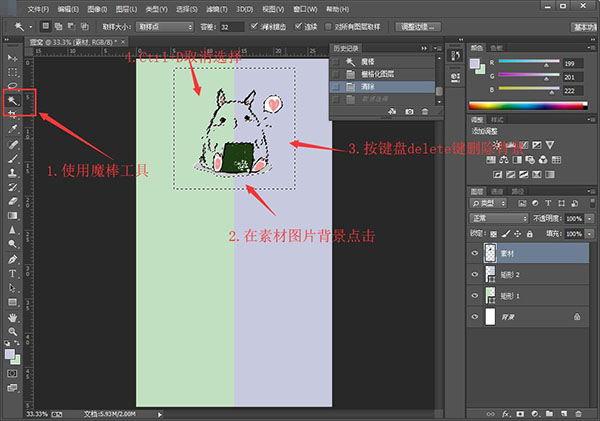
Task: Open 文件(F) menu
Action: (x=38, y=9)
